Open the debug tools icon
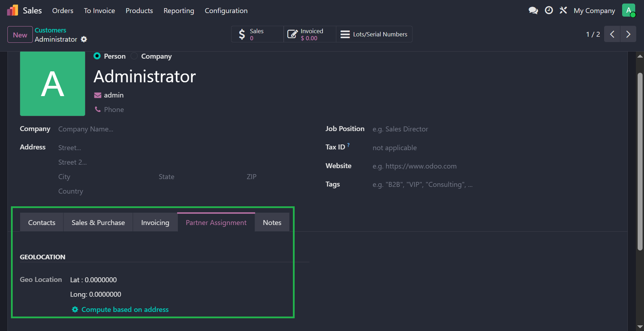This screenshot has width=644, height=331. point(563,11)
